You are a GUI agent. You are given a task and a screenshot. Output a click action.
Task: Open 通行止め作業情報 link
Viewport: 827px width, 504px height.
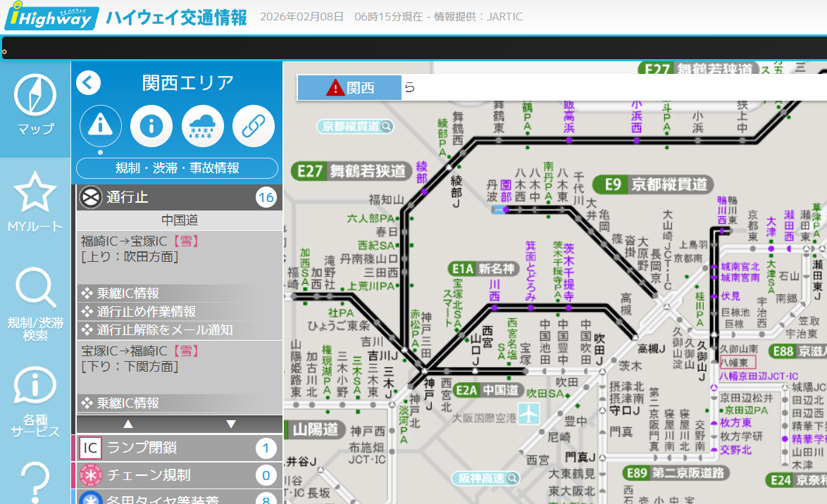coord(147,311)
